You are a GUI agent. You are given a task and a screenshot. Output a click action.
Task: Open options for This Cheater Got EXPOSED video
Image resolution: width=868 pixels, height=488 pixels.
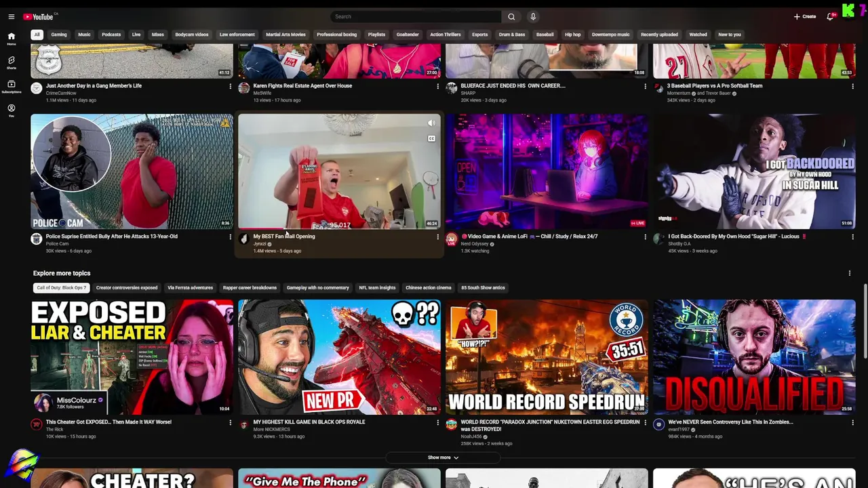click(x=230, y=422)
